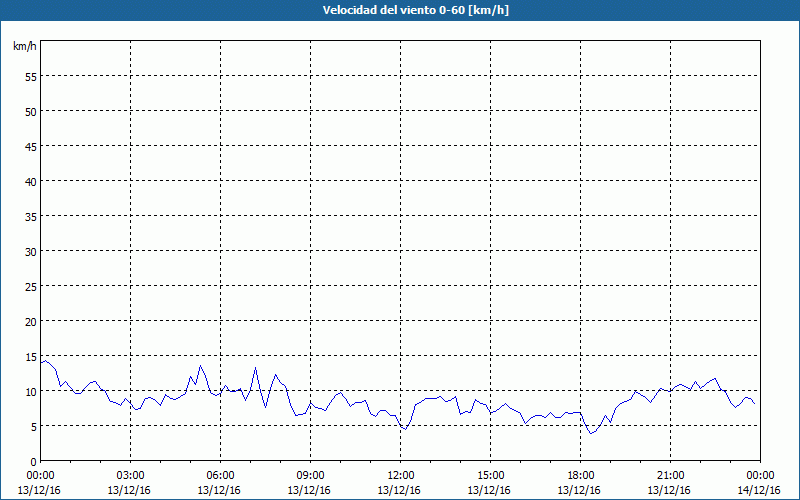Click the "21:00" time label
Image resolution: width=800 pixels, height=500 pixels.
pyautogui.click(x=670, y=476)
